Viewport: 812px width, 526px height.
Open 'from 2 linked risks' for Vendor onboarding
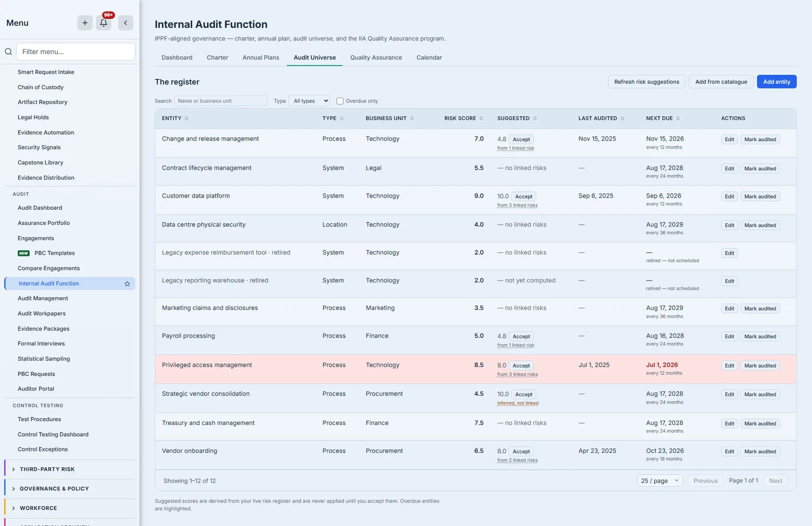pyautogui.click(x=517, y=460)
